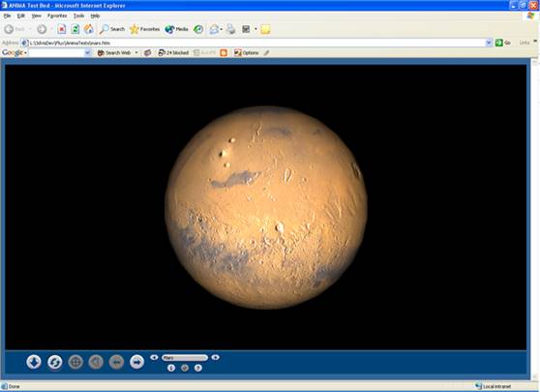Toggle the 24 blocked popup blocker
This screenshot has width=540, height=392.
pyautogui.click(x=173, y=52)
